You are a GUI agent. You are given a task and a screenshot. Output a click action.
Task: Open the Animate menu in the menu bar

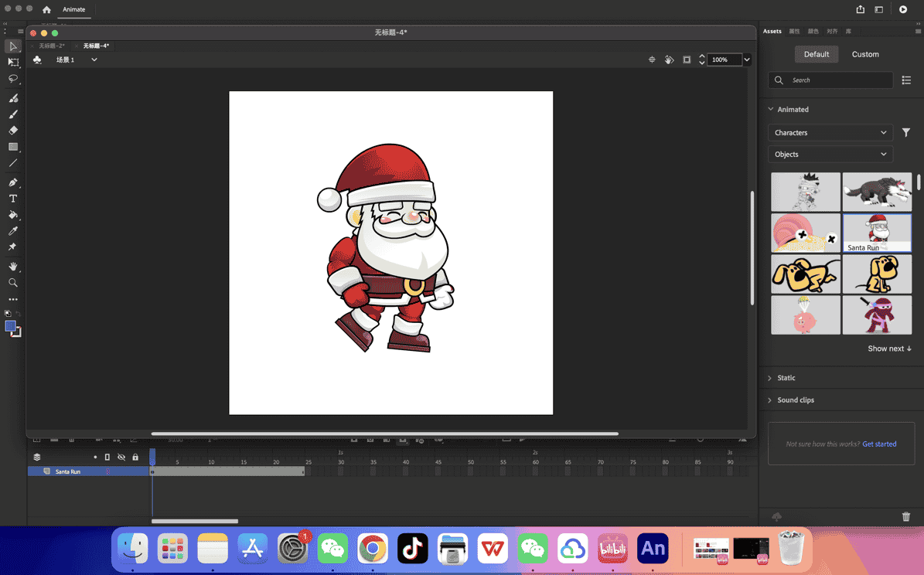pyautogui.click(x=73, y=9)
